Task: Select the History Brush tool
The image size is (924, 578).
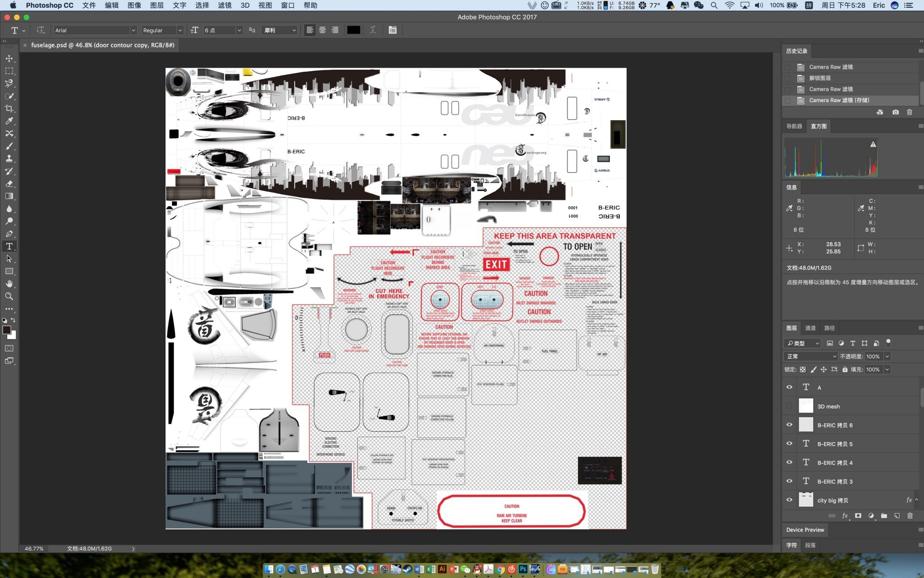Action: [9, 171]
